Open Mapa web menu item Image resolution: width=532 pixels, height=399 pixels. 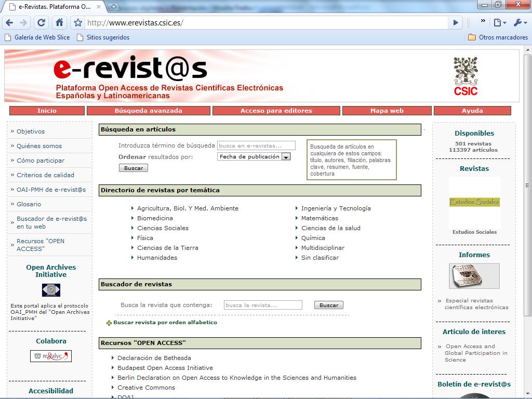click(x=387, y=111)
